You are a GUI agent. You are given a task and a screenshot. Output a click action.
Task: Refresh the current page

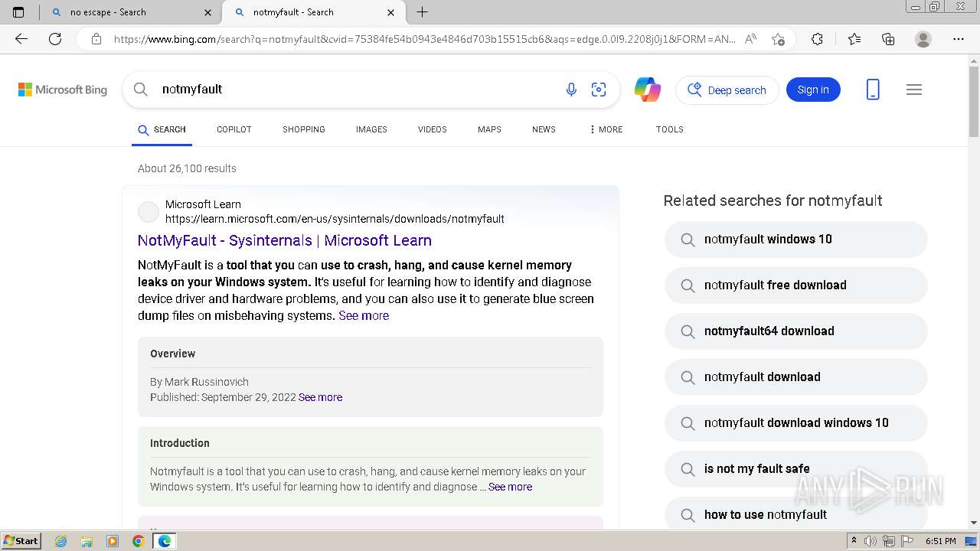[x=55, y=39]
